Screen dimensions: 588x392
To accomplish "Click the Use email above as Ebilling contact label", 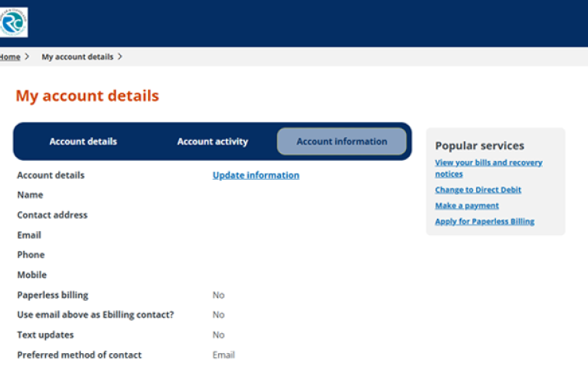I will tap(95, 315).
